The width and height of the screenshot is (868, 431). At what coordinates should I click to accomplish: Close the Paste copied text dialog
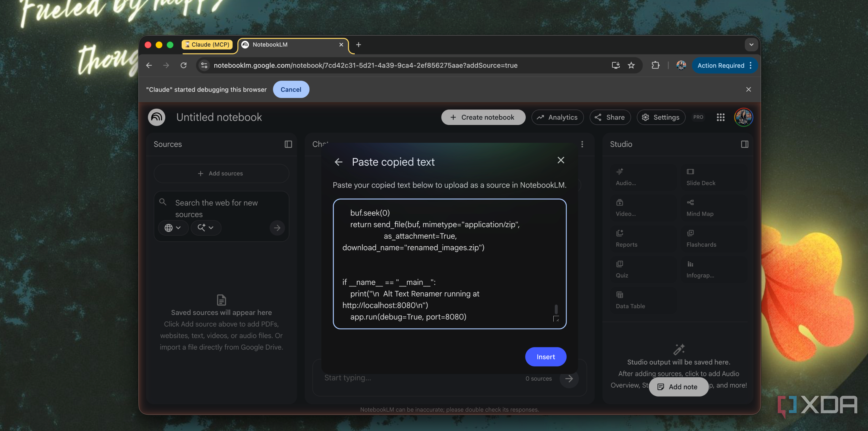point(561,160)
